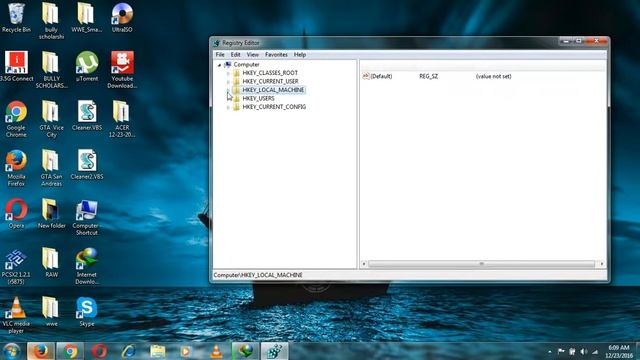This screenshot has width=640, height=360.
Task: Click the REG_SZ type cell
Action: click(x=429, y=76)
